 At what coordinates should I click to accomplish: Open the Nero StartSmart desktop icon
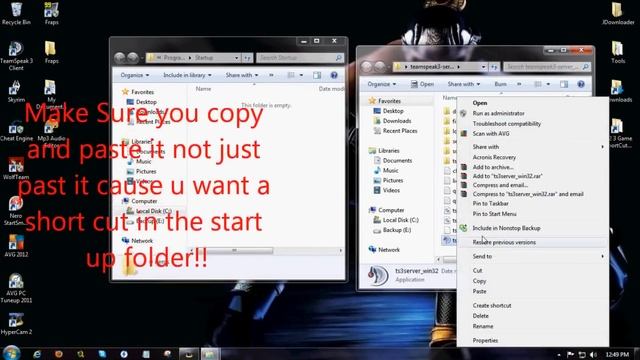tap(16, 211)
